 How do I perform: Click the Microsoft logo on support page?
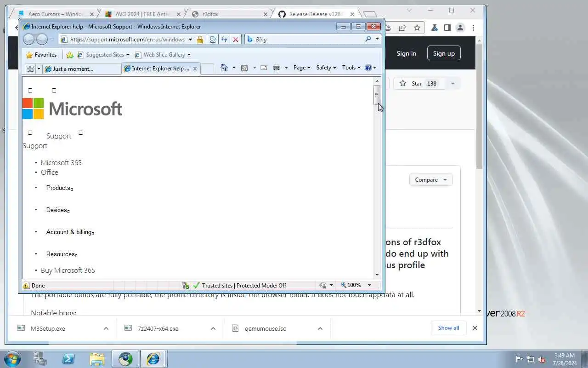[x=72, y=109]
